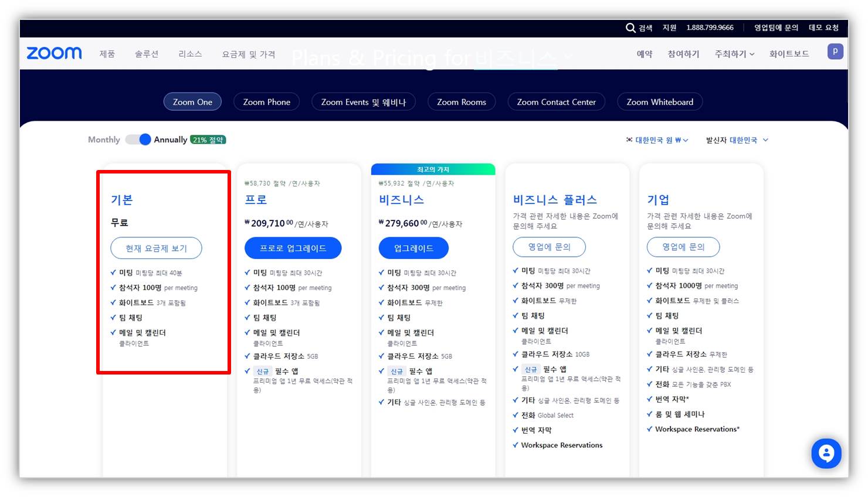Open the 대한민국 원 ₩ currency dropdown
868x497 pixels.
[x=657, y=140]
